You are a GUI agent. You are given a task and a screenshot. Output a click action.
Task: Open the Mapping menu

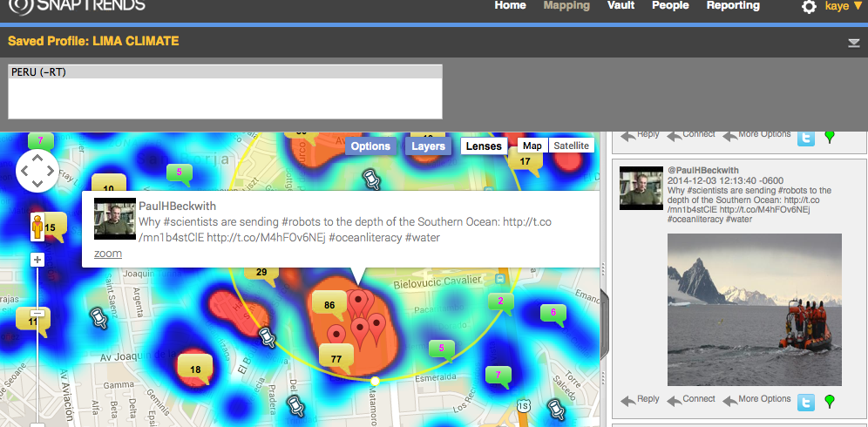point(566,5)
